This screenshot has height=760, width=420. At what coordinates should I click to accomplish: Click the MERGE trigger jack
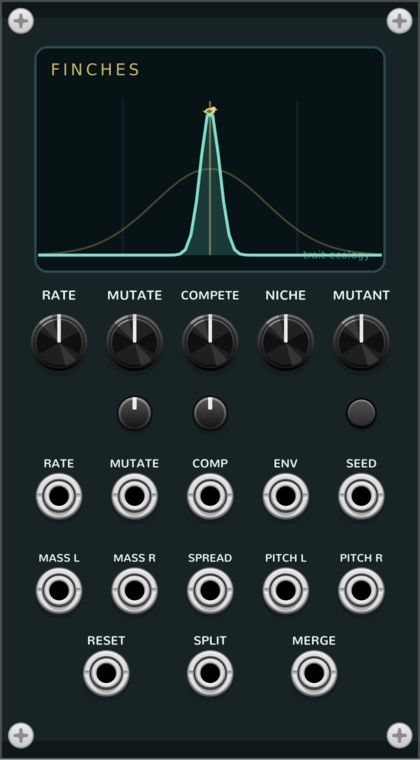pyautogui.click(x=314, y=673)
